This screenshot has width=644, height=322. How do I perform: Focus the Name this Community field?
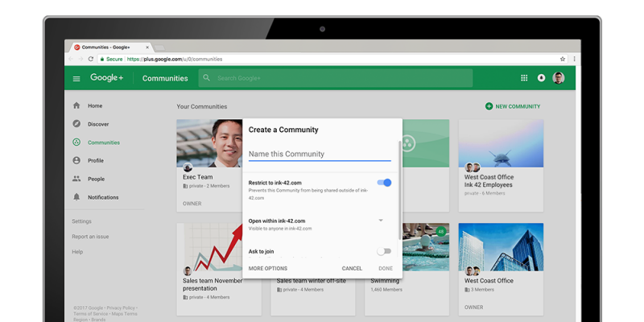click(x=320, y=155)
